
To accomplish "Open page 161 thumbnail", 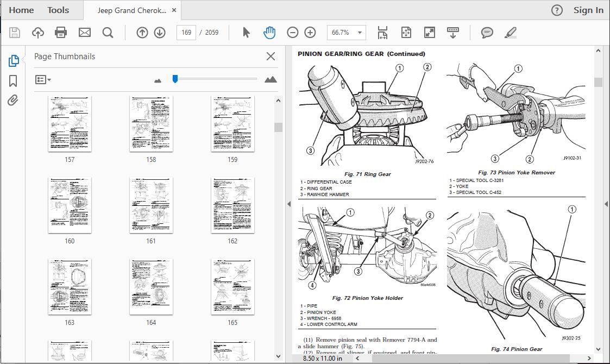I will coord(151,205).
